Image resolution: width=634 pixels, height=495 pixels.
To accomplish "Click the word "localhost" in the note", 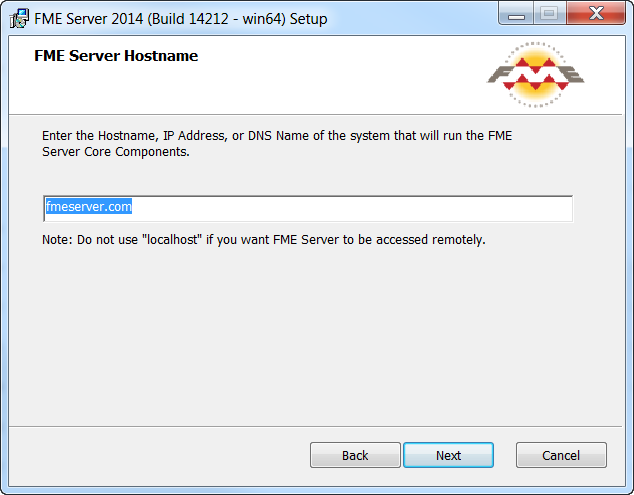I will pos(172,239).
